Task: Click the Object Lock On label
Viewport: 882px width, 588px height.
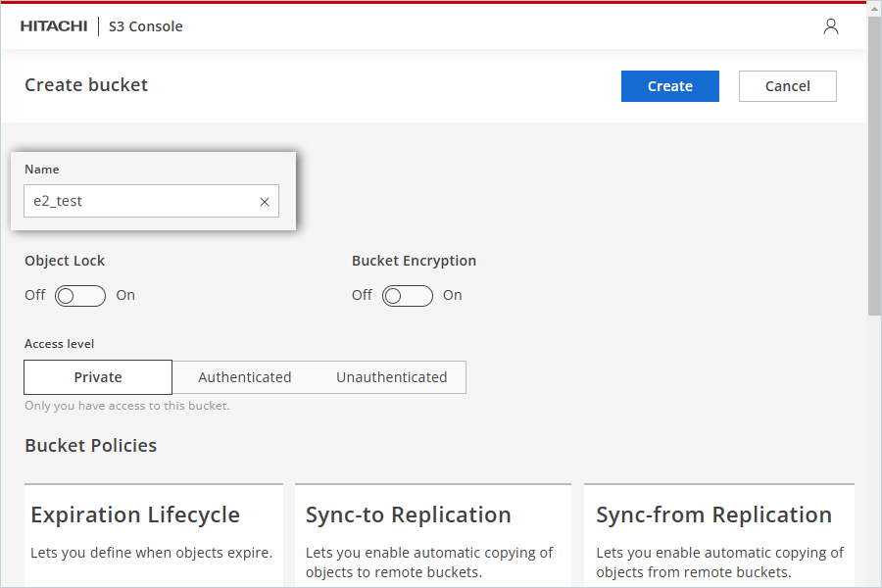Action: pos(125,295)
